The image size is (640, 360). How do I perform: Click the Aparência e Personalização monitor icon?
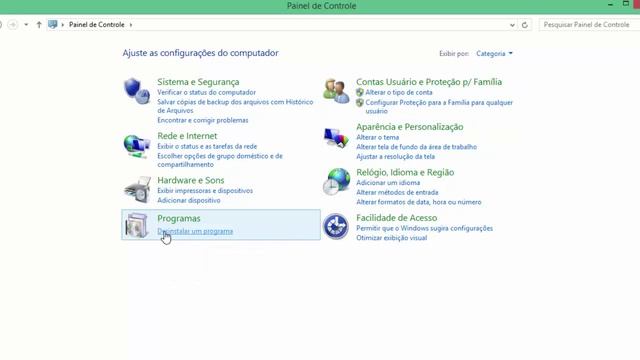click(x=336, y=138)
